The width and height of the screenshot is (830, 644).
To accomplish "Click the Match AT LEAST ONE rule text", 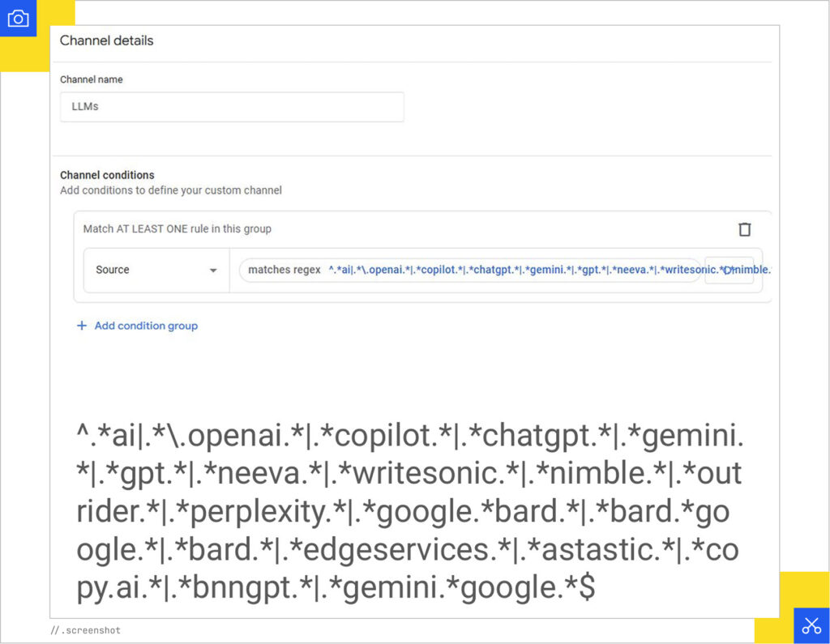I will 177,229.
